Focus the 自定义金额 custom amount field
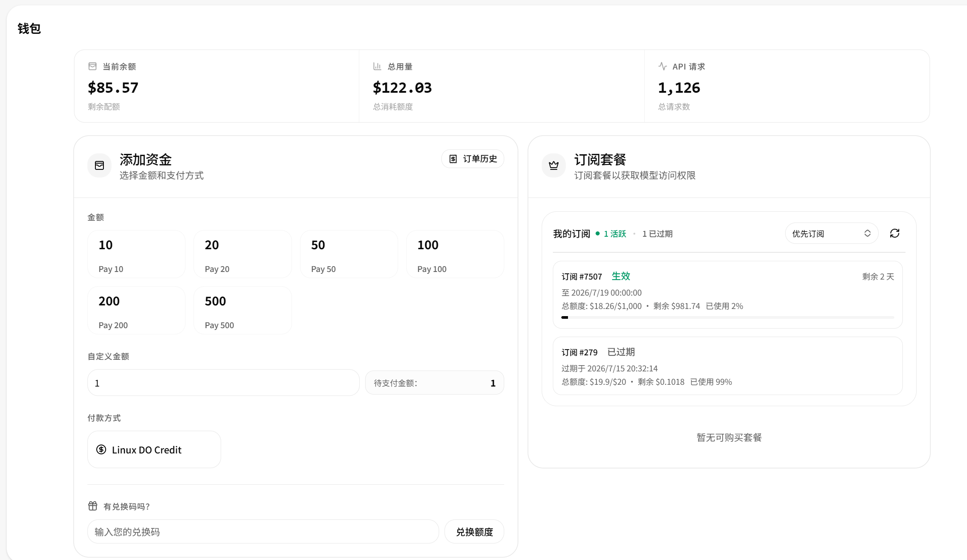 [x=223, y=383]
